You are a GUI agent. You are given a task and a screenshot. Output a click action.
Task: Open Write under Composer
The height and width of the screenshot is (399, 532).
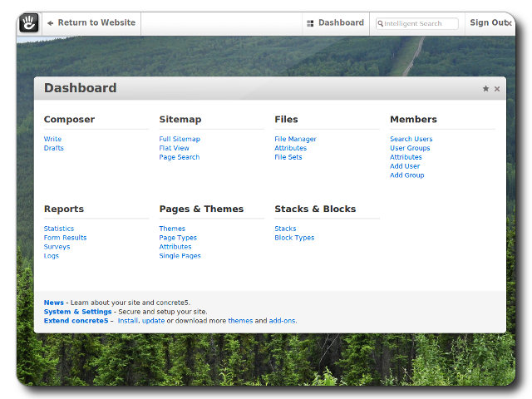52,140
